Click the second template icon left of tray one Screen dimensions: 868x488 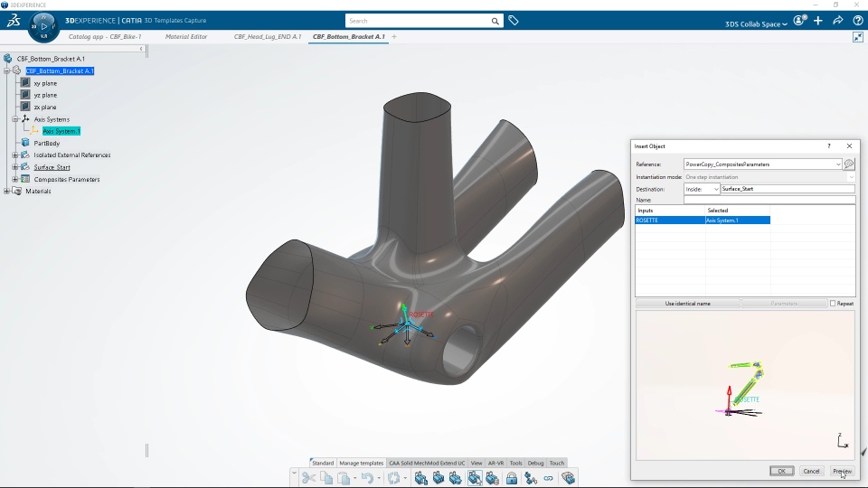[439, 478]
